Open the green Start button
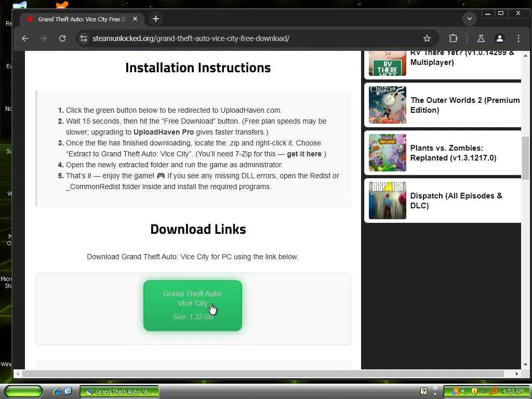Viewport: 532px width, 399px height. point(23,392)
